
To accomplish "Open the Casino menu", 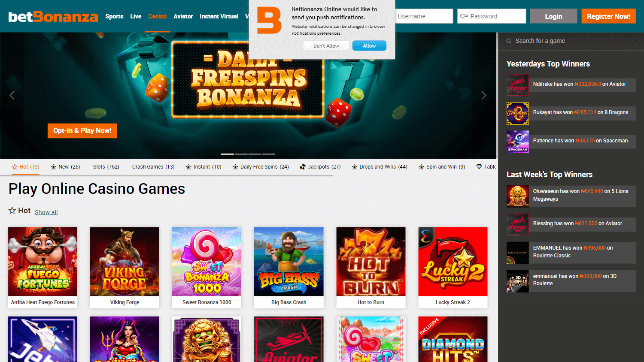I will tap(157, 16).
